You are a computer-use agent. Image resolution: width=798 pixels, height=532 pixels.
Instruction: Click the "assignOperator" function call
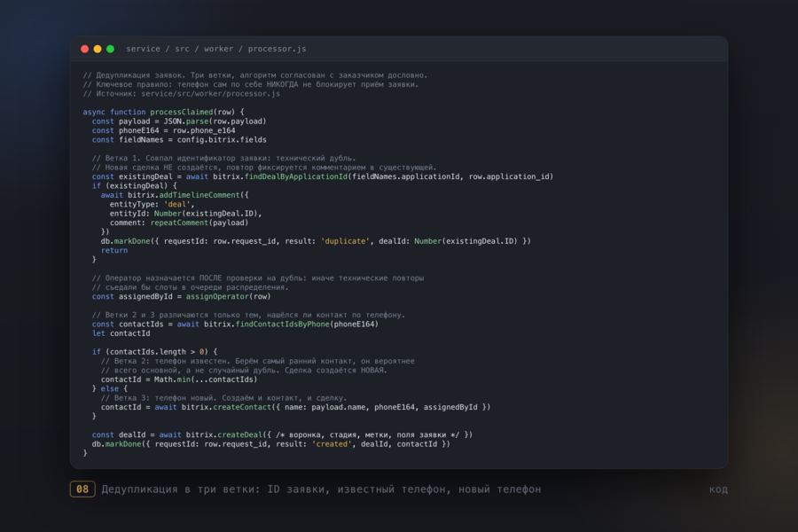tap(217, 296)
